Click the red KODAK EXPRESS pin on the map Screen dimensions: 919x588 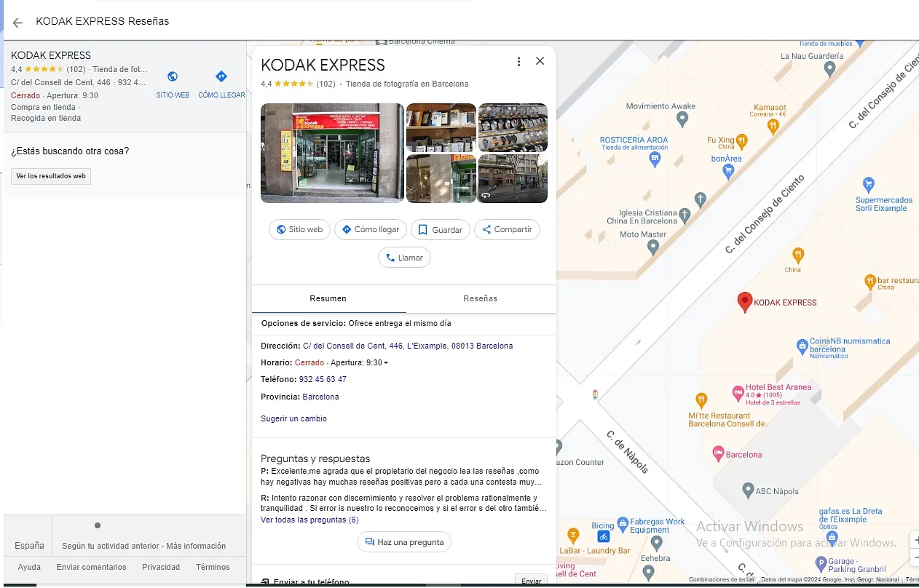click(x=744, y=301)
